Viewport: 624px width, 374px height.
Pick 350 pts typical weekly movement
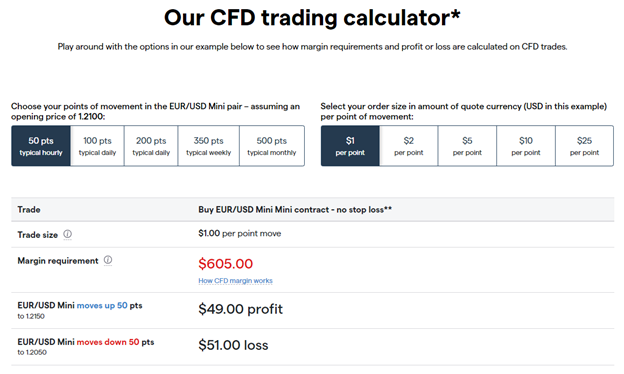click(x=209, y=146)
